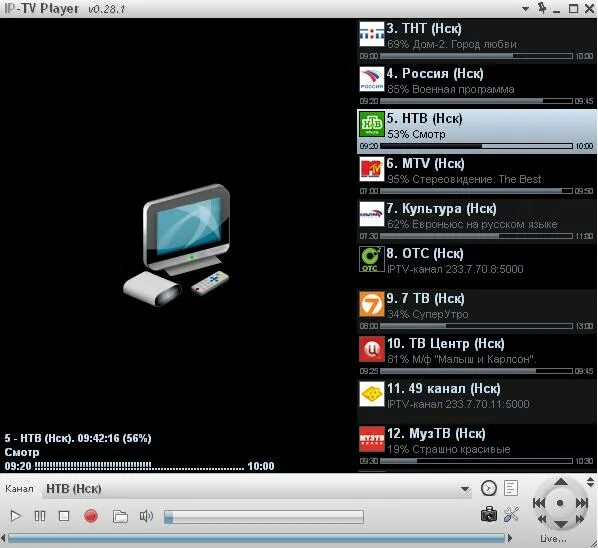Pin the window with the pushpin icon

coord(542,8)
